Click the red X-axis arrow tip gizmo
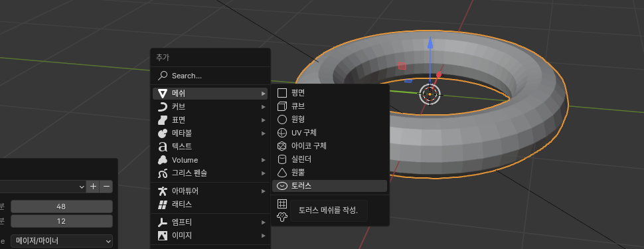Image resolution: width=644 pixels, height=249 pixels. tap(439, 75)
